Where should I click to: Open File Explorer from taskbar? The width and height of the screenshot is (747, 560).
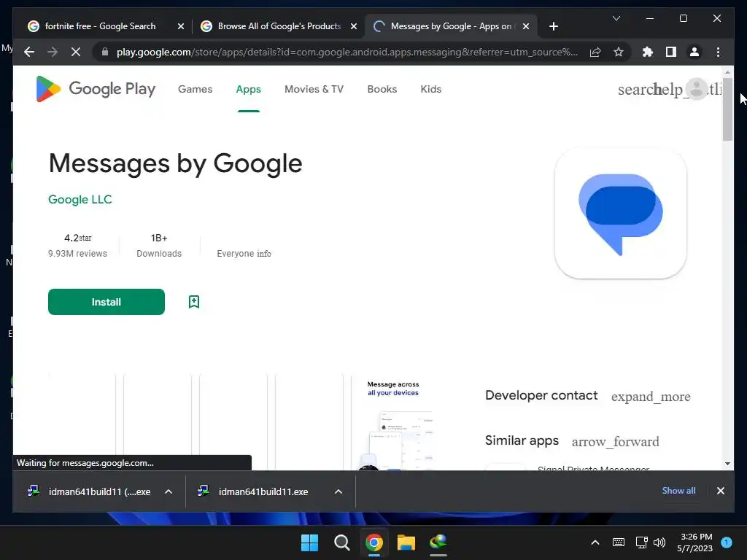[406, 542]
